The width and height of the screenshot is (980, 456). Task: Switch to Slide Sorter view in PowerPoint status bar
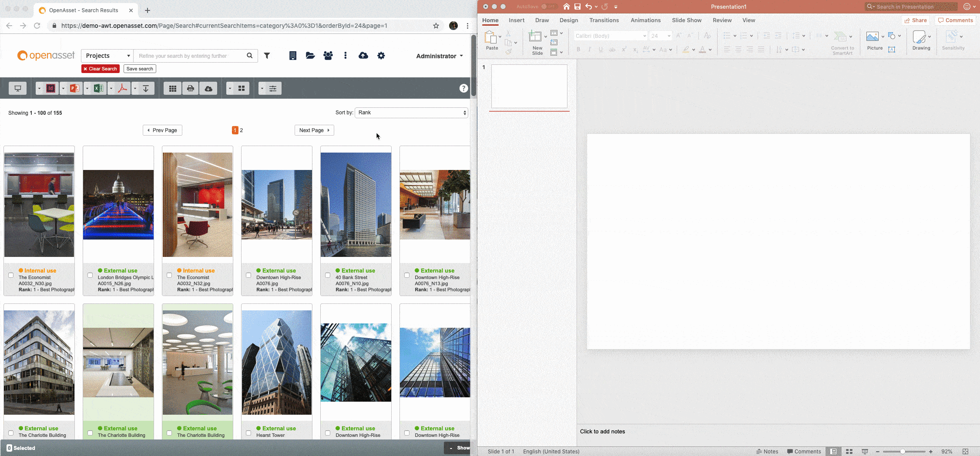849,452
